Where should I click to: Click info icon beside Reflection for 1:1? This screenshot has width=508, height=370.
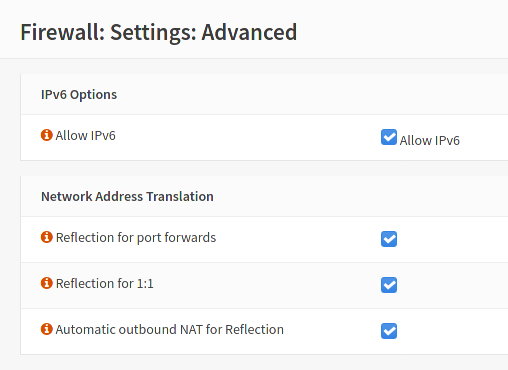47,283
